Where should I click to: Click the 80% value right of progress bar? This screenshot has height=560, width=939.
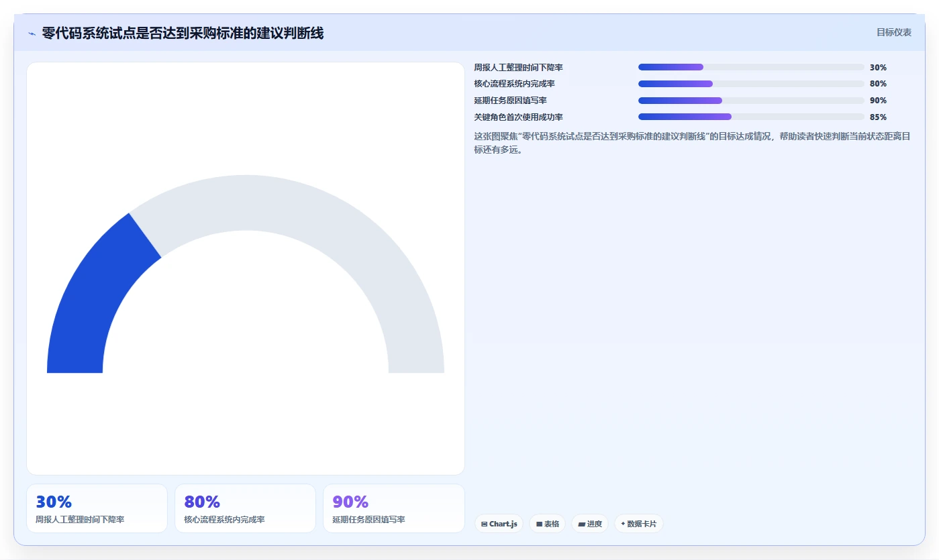pos(878,84)
